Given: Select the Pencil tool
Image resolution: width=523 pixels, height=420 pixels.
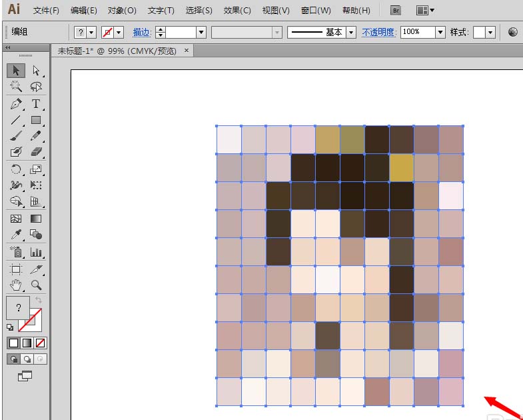Looking at the screenshot, I should [36, 136].
